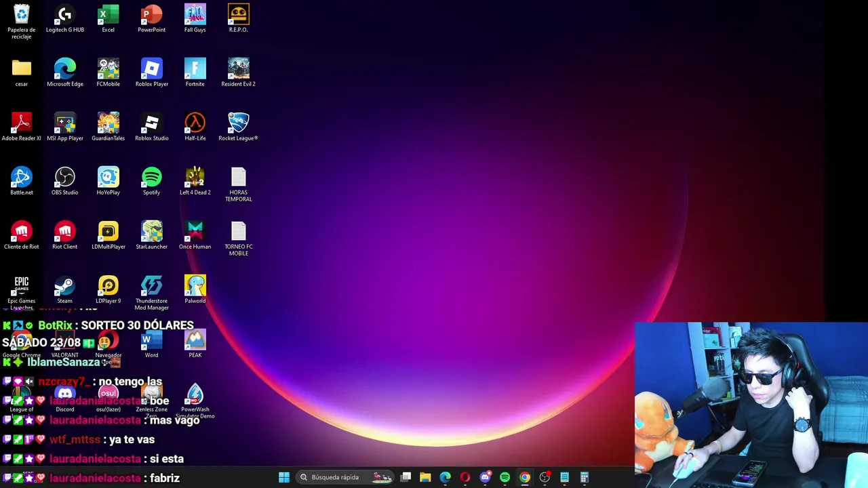Open Notepad from the taskbar
The image size is (868, 488).
[564, 477]
